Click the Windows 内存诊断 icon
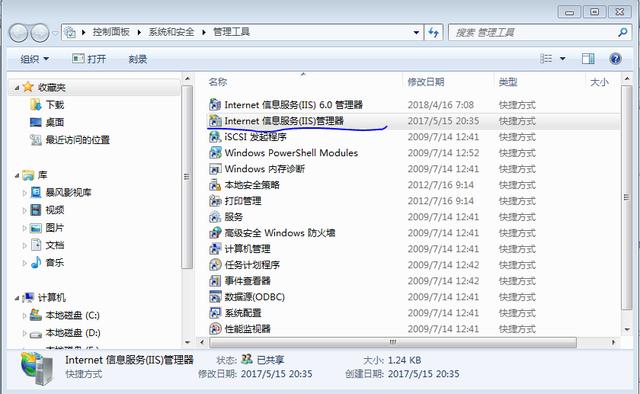Image resolution: width=640 pixels, height=394 pixels. pos(215,169)
